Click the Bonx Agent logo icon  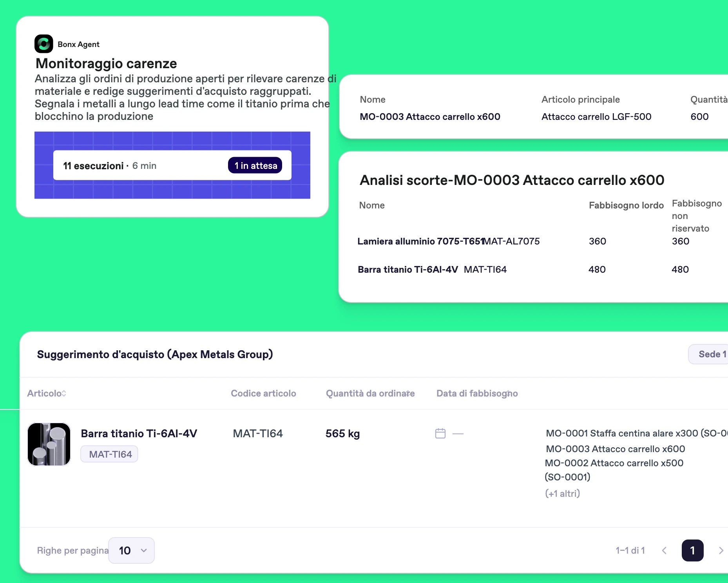(43, 44)
